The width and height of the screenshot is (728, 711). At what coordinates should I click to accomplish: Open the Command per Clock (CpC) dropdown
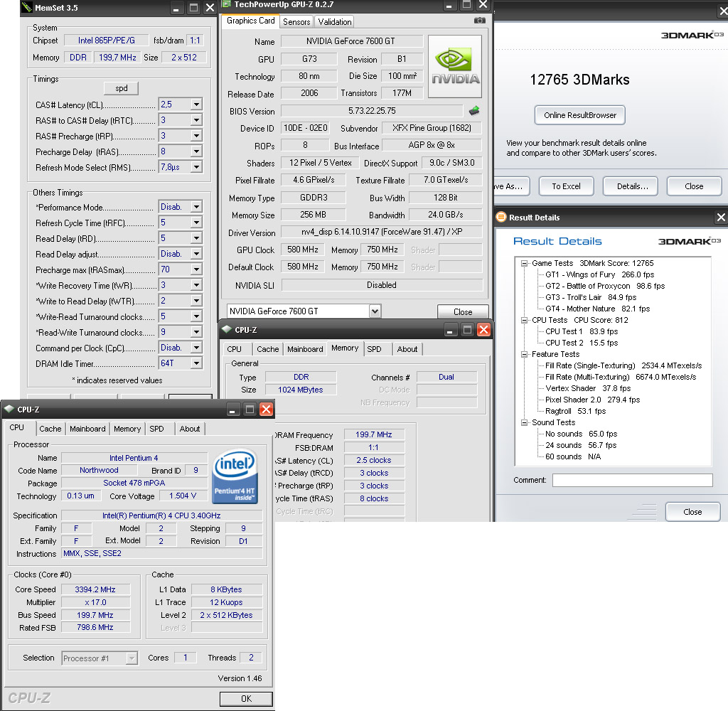pos(196,348)
